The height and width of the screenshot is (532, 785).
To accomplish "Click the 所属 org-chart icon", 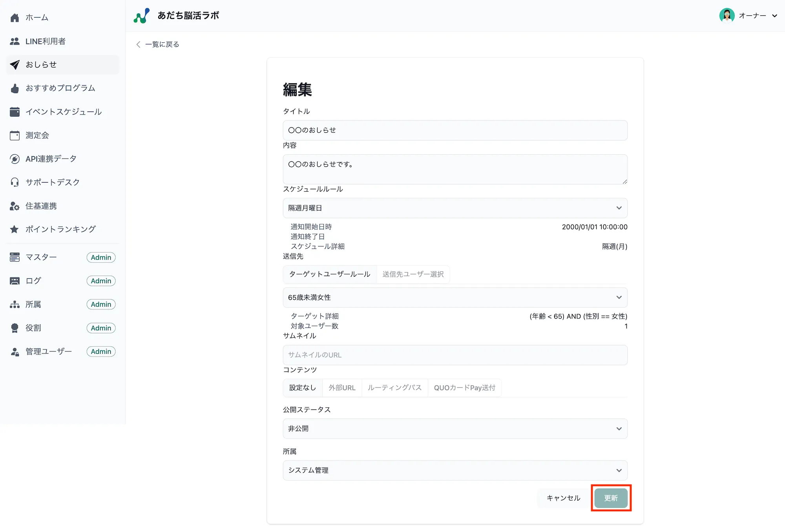I will point(15,304).
